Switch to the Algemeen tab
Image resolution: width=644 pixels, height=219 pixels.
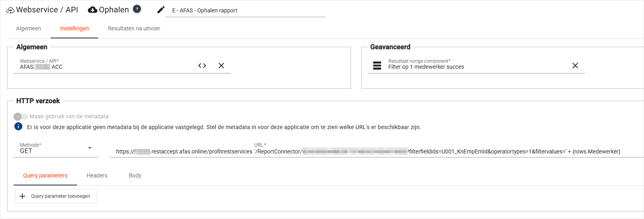28,28
